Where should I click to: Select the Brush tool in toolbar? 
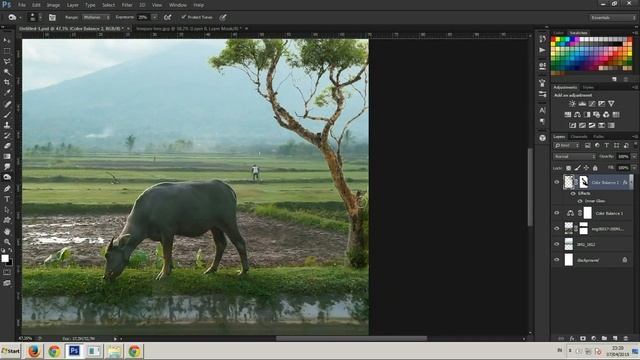7,115
